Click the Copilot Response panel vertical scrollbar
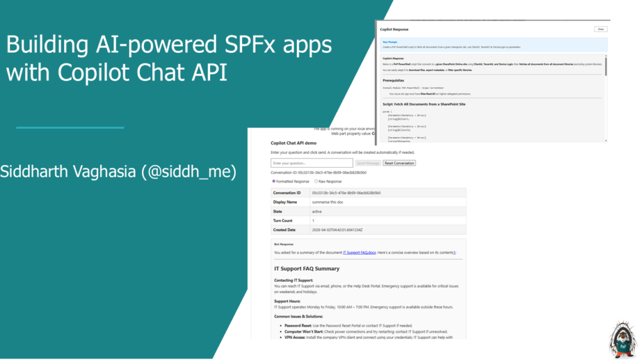 point(606,65)
